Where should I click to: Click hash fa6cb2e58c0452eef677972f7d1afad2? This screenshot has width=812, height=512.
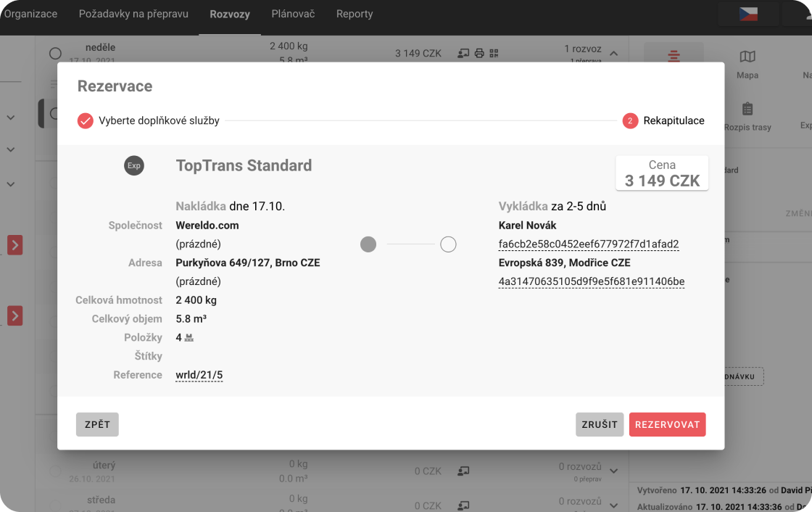[588, 244]
